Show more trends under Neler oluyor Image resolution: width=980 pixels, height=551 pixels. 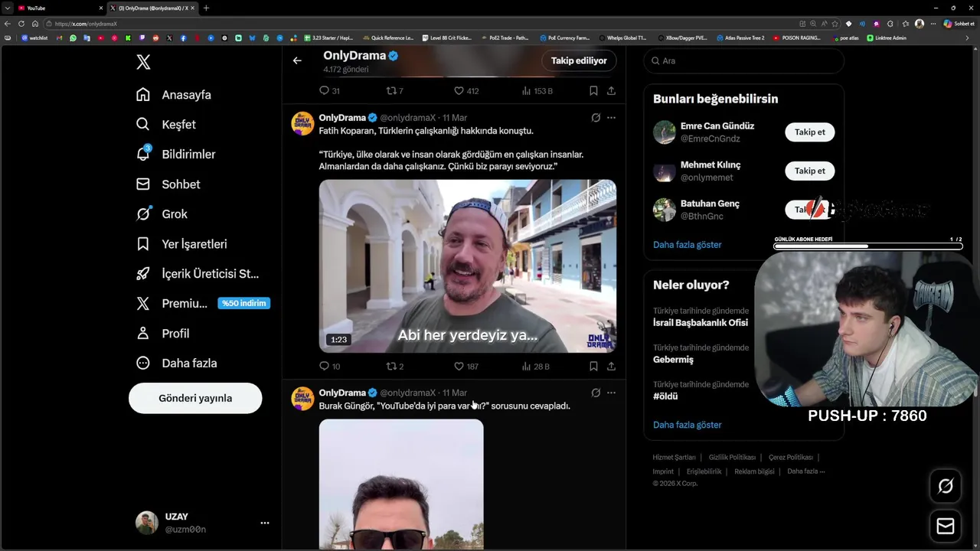(687, 425)
